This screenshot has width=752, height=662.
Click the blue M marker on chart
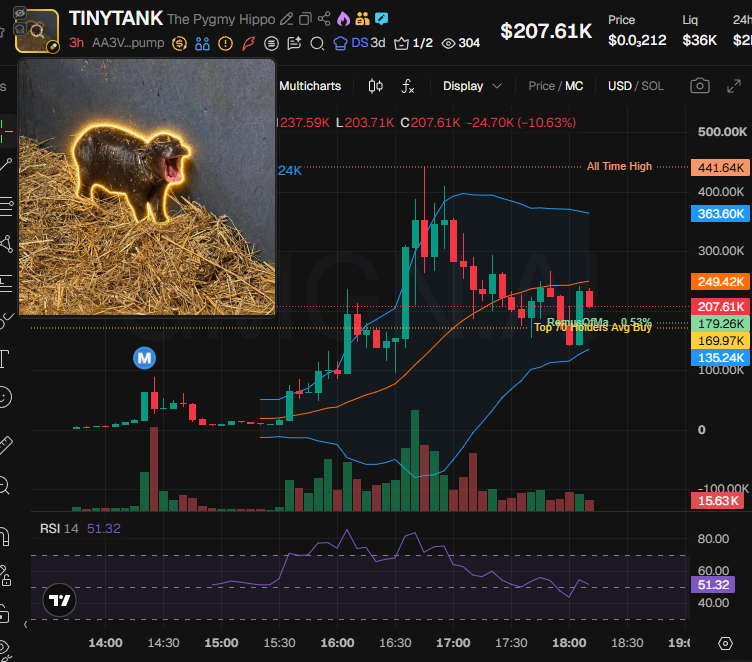pos(144,358)
